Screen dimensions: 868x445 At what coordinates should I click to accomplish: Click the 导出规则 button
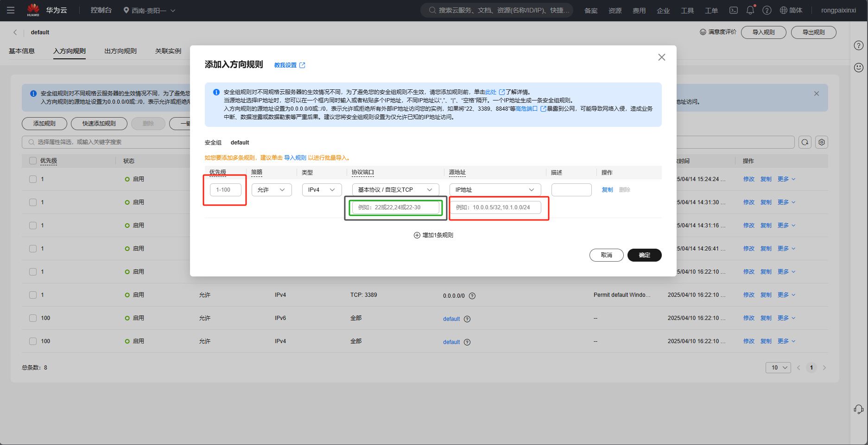814,32
